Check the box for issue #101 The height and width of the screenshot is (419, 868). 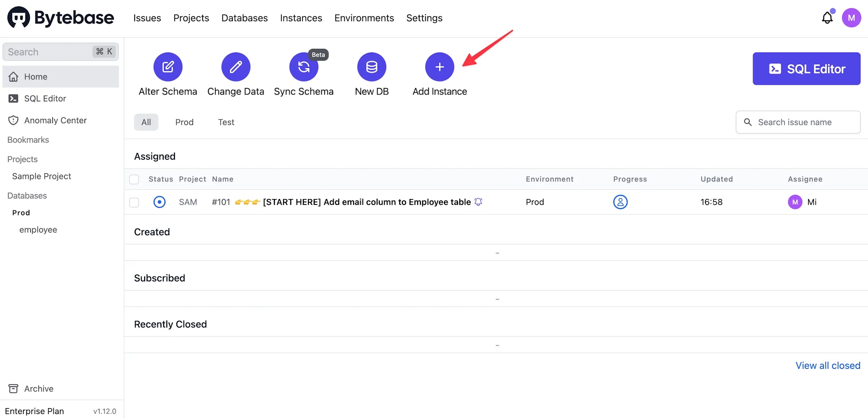(x=134, y=202)
